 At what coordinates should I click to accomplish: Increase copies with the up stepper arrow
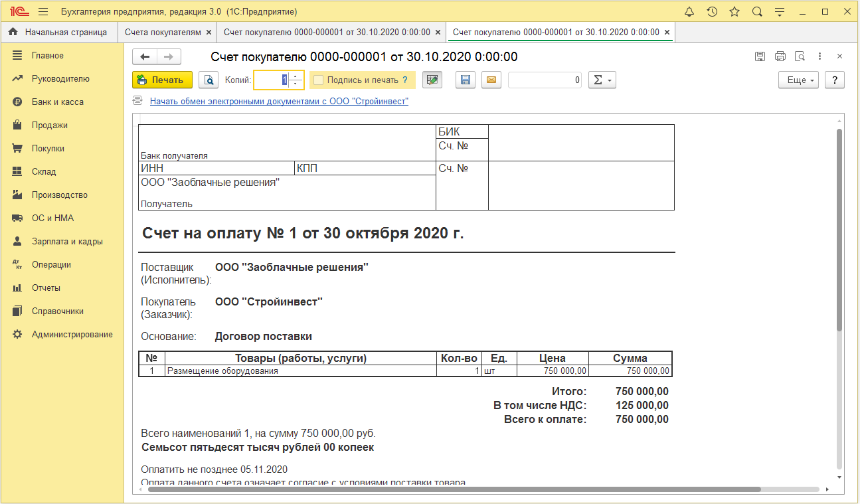point(296,76)
